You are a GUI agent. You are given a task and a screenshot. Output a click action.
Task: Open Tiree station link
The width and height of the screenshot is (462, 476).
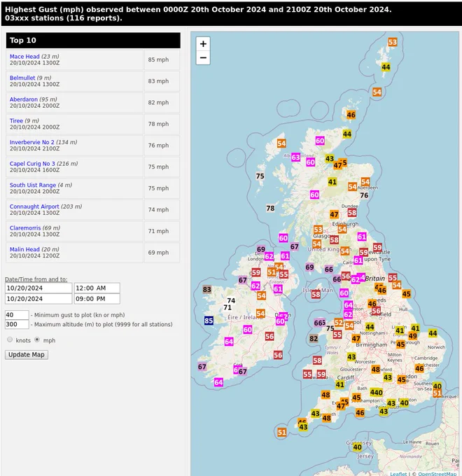point(16,121)
